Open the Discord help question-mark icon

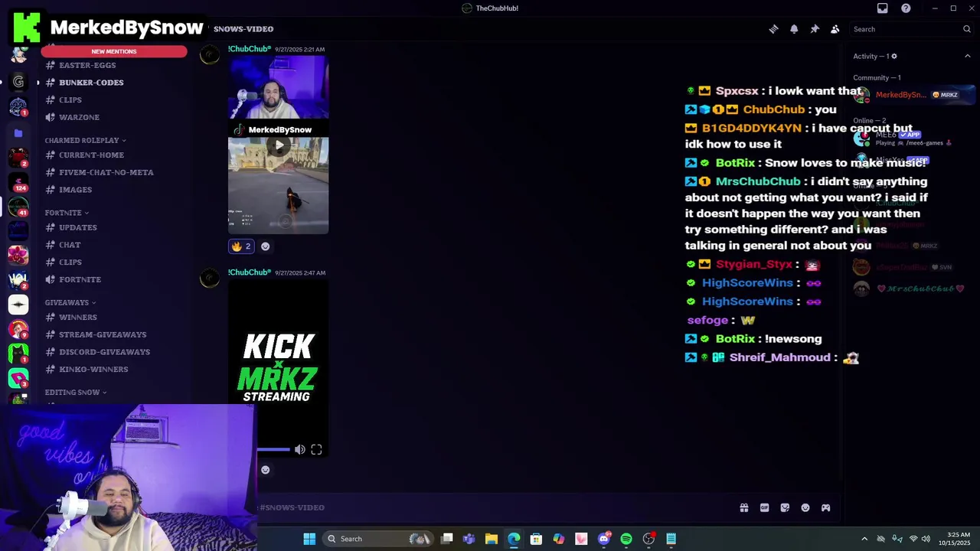pyautogui.click(x=906, y=8)
